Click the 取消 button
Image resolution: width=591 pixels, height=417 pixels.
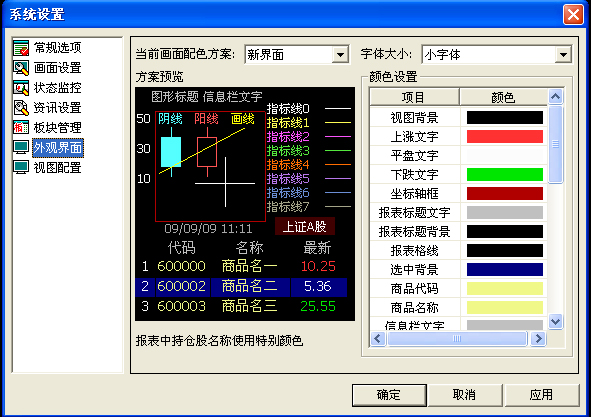coord(465,395)
